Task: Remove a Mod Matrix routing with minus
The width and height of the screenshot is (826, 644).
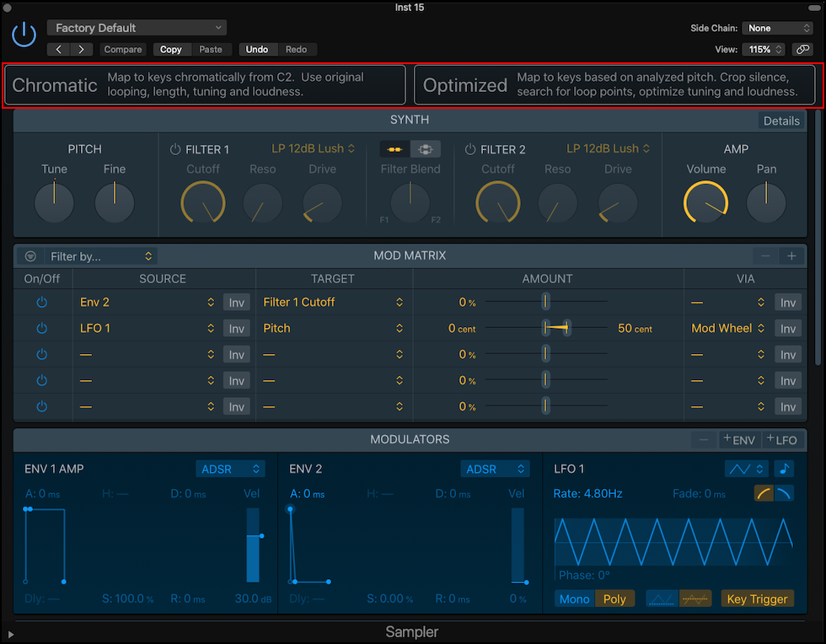Action: coord(765,256)
